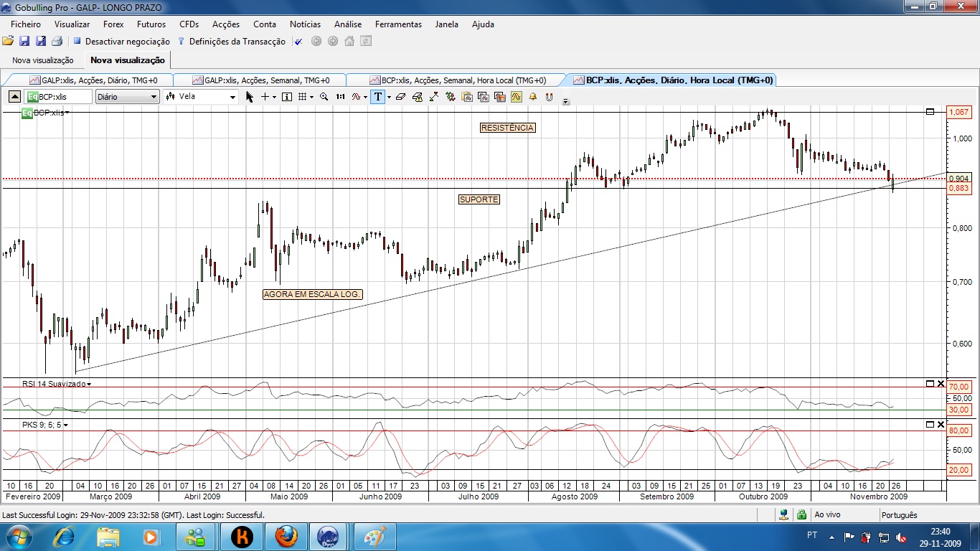Screen dimensions: 980x551
Task: Click the zoom magnifier tool
Action: coord(324,97)
